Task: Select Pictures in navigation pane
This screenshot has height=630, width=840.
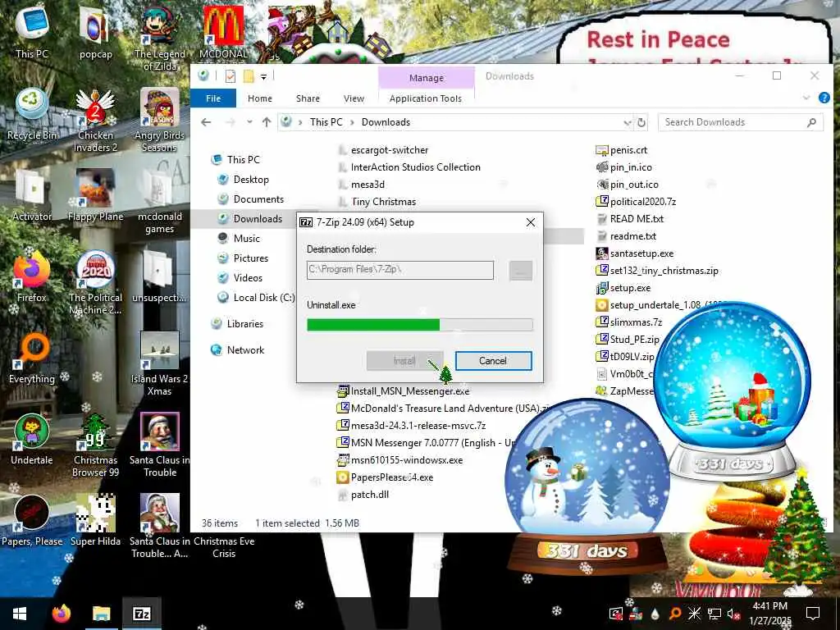Action: pos(251,258)
